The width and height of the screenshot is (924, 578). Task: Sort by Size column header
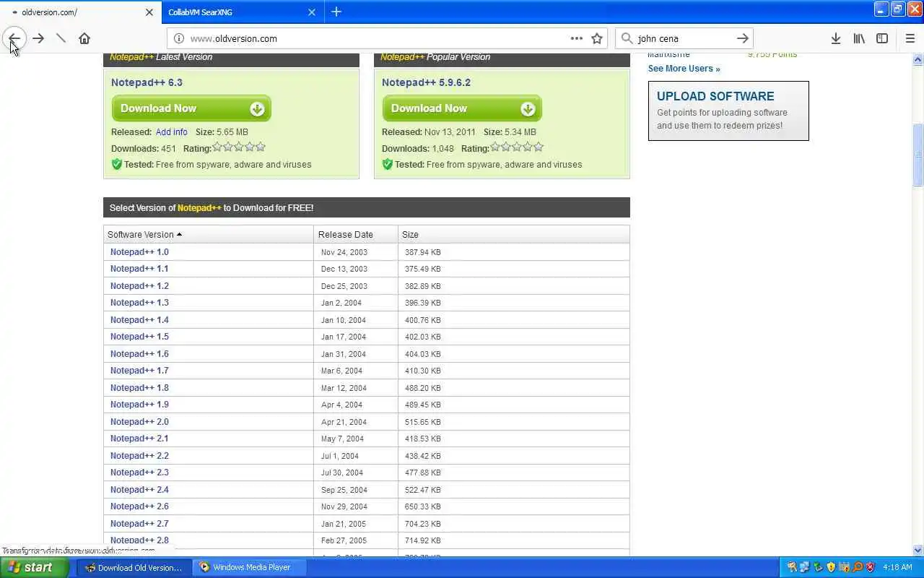coord(513,234)
